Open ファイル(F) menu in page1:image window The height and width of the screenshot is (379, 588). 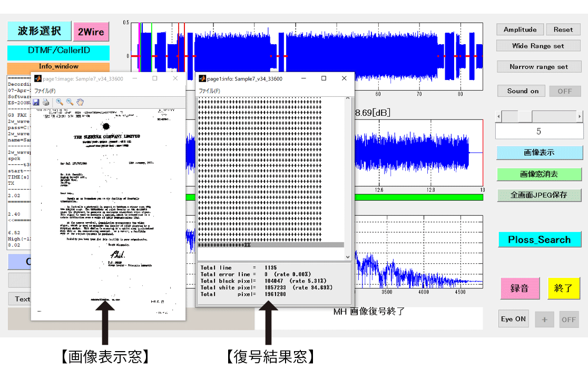(45, 91)
